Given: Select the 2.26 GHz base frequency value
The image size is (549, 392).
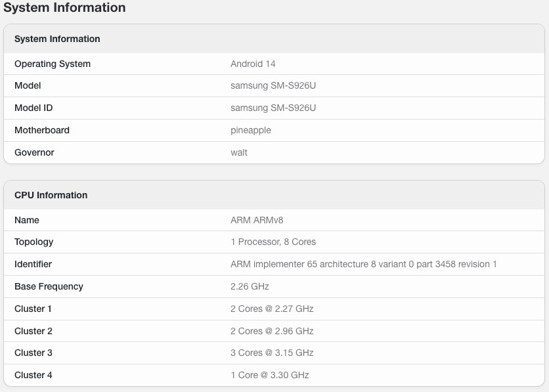Looking at the screenshot, I should (250, 286).
